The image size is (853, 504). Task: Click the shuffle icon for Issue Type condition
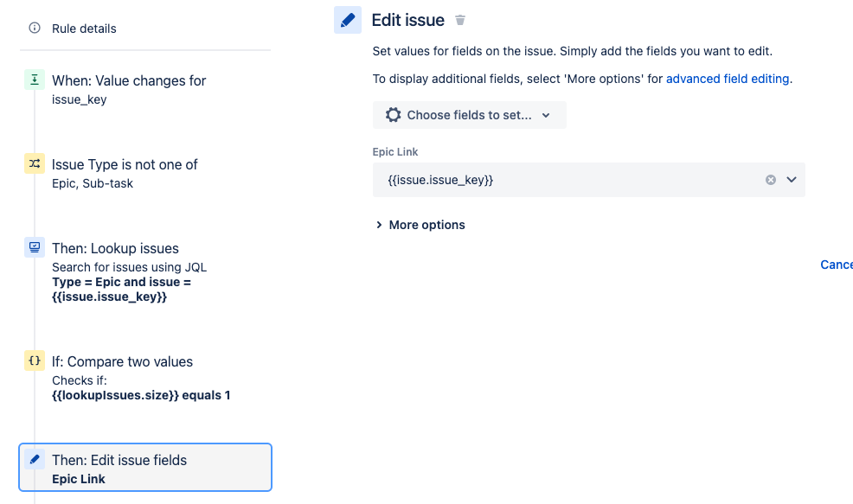coord(35,163)
